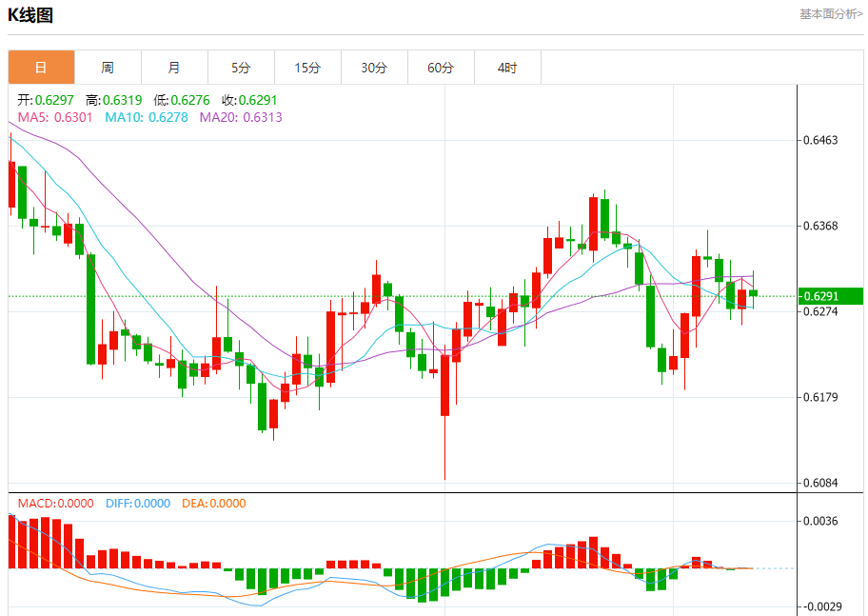
Task: Click the long red candle with lowest wick
Action: [444, 385]
